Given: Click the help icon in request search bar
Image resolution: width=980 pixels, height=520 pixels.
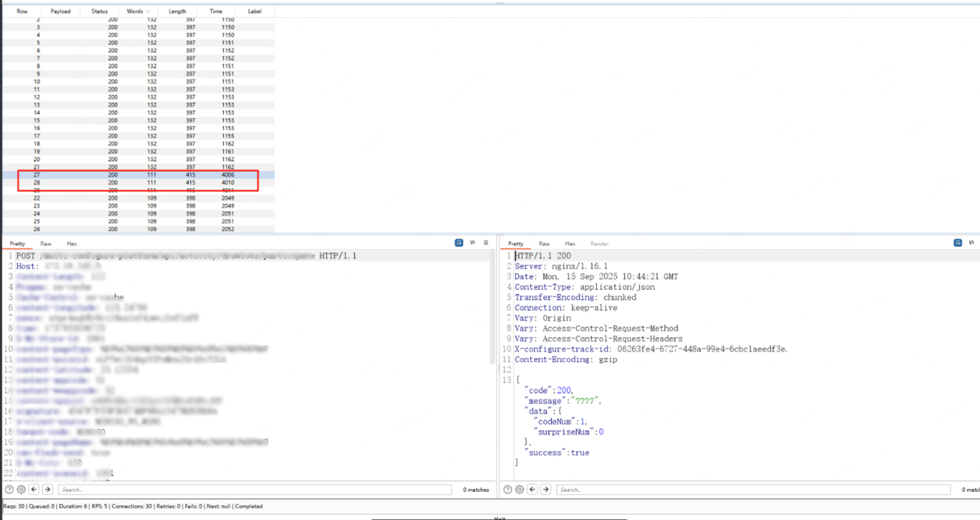Looking at the screenshot, I should point(9,489).
